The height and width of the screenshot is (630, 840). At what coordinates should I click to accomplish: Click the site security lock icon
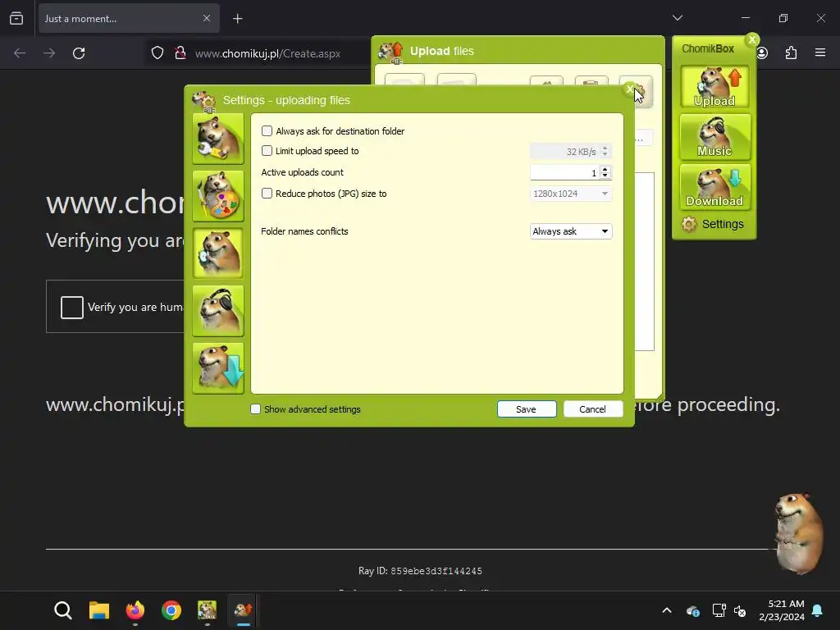click(x=180, y=53)
